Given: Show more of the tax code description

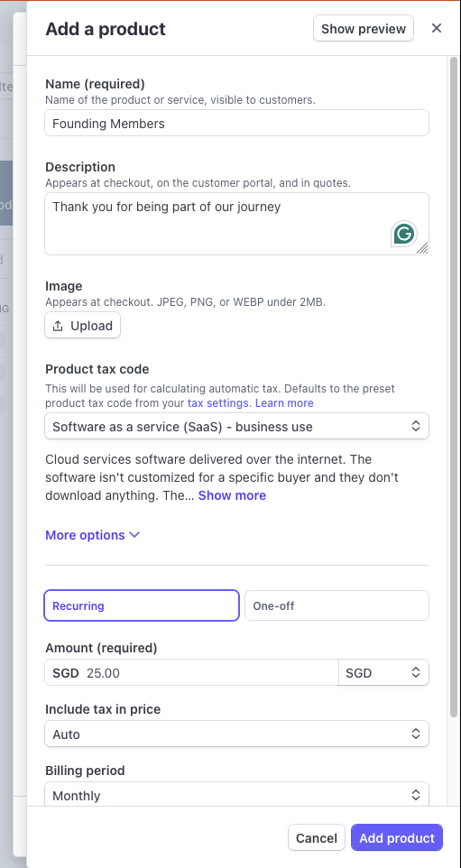Looking at the screenshot, I should 232,495.
